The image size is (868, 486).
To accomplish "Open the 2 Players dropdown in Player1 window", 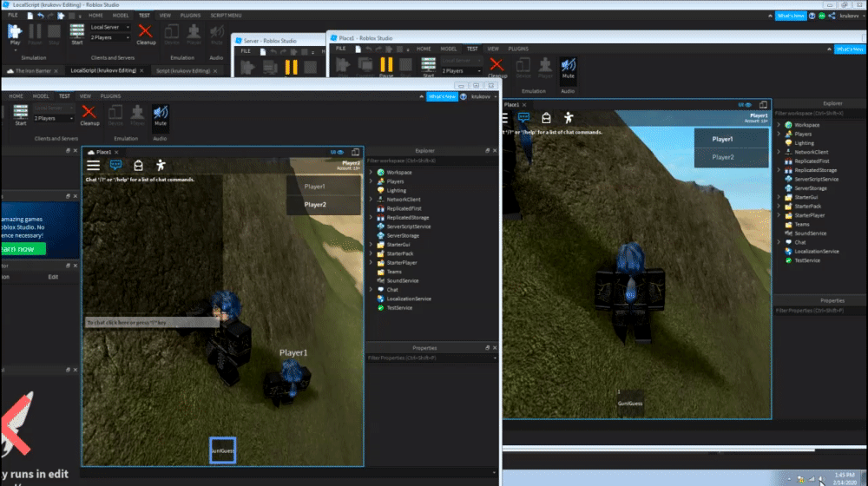I will [461, 71].
